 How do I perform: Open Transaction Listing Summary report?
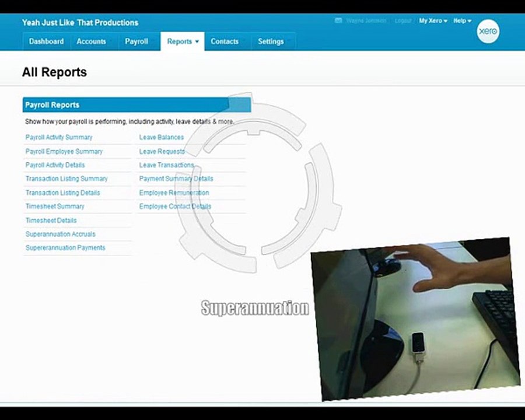coord(66,179)
